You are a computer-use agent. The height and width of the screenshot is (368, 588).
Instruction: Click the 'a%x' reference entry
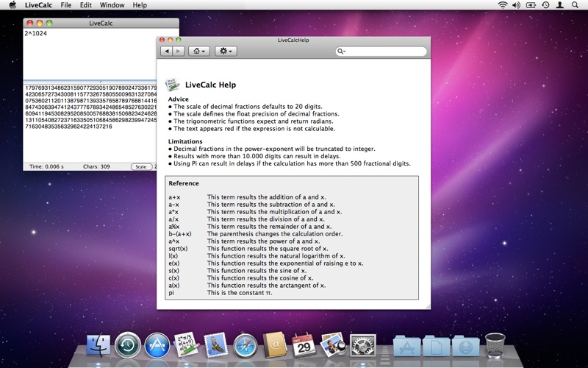[x=174, y=227]
